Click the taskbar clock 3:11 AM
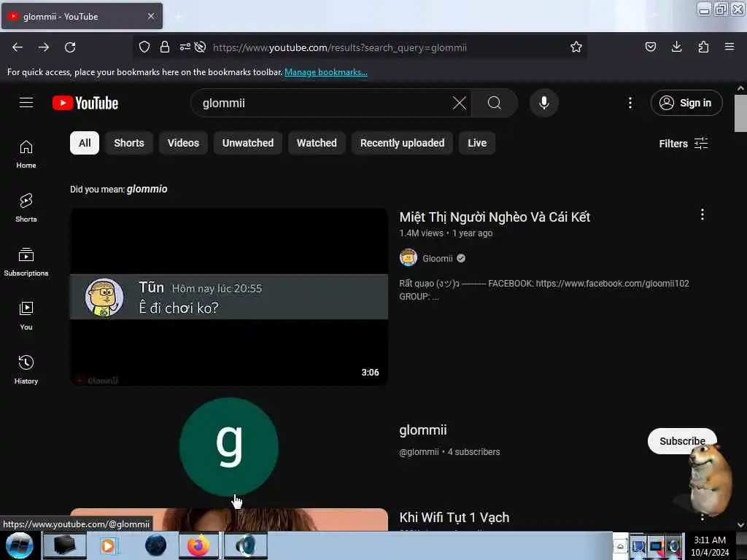Image resolution: width=747 pixels, height=560 pixels. pyautogui.click(x=710, y=540)
